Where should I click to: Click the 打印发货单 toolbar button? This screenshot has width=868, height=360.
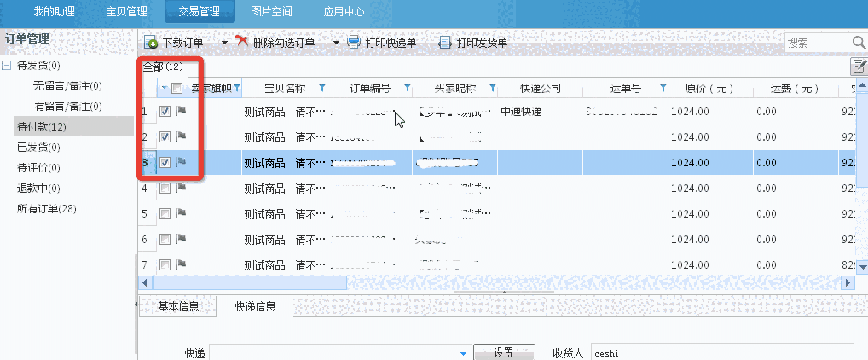pyautogui.click(x=473, y=42)
